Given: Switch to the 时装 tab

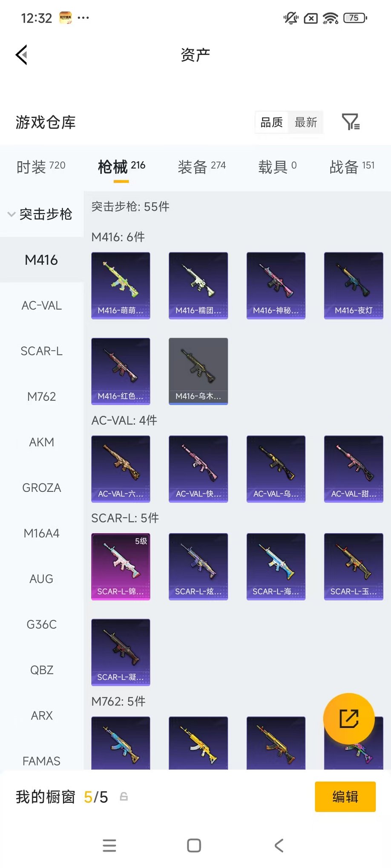Looking at the screenshot, I should [41, 167].
